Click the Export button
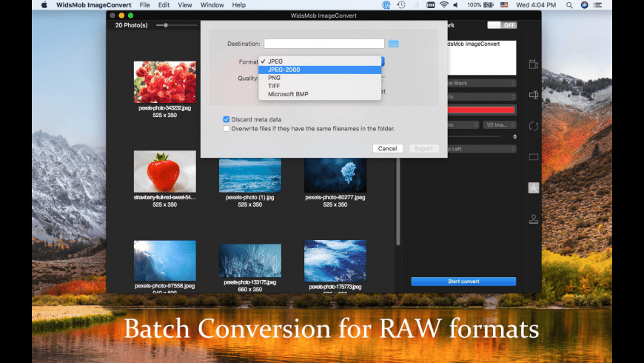The image size is (644, 363). coord(424,148)
